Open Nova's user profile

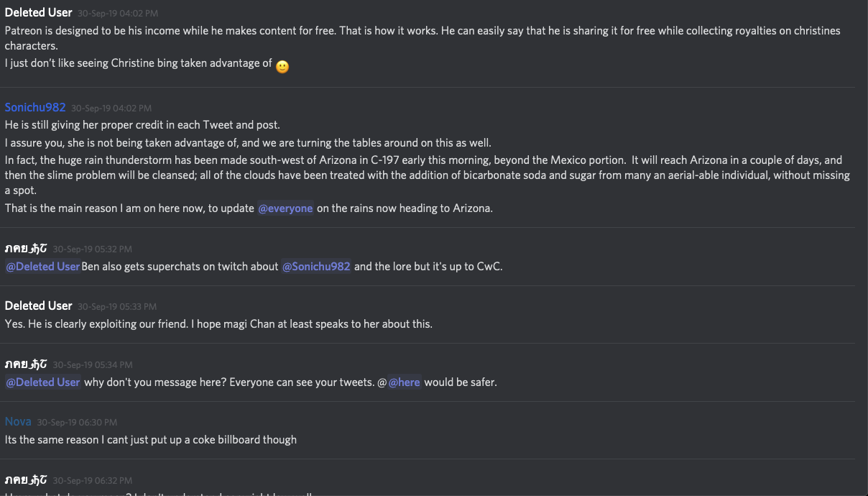18,421
